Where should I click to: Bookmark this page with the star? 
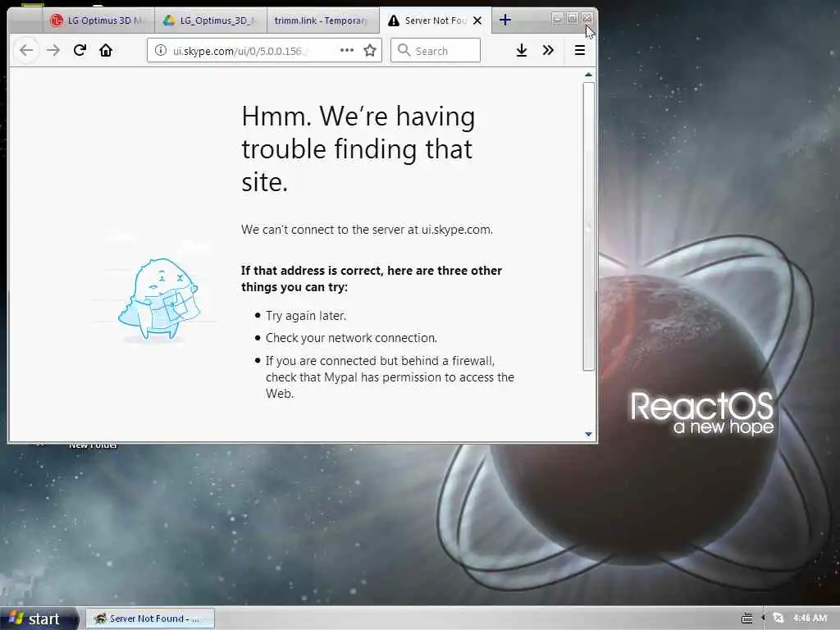(x=370, y=50)
